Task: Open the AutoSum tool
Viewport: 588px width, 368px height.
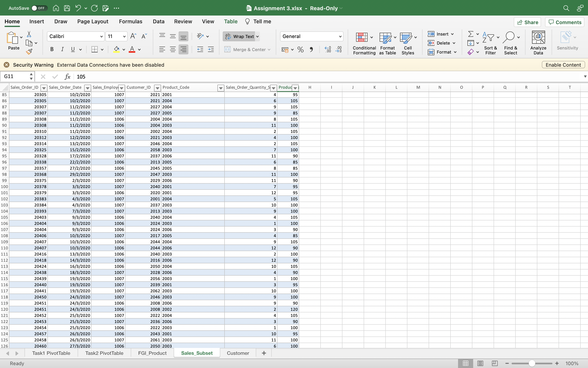Action: (x=471, y=34)
